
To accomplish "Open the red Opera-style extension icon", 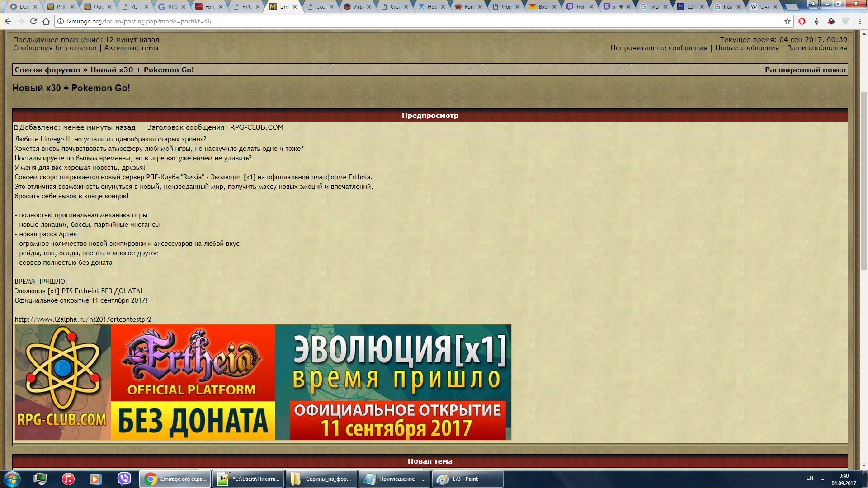I will pyautogui.click(x=802, y=21).
